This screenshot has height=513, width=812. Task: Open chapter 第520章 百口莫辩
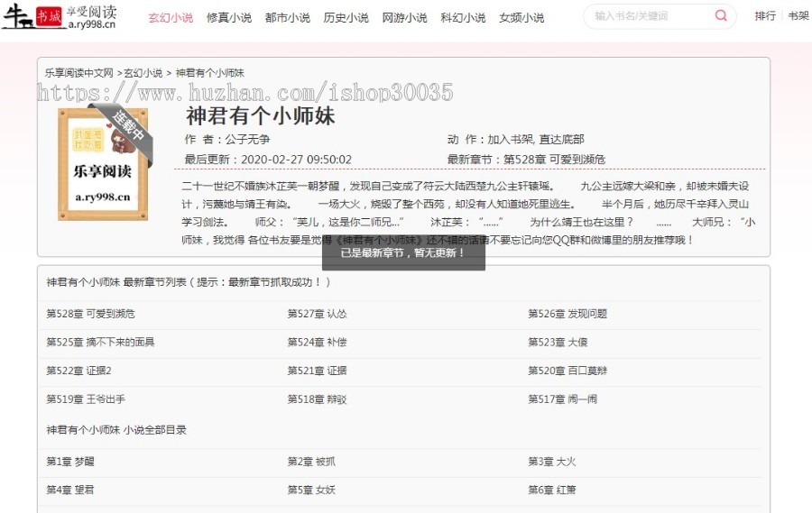pyautogui.click(x=567, y=371)
